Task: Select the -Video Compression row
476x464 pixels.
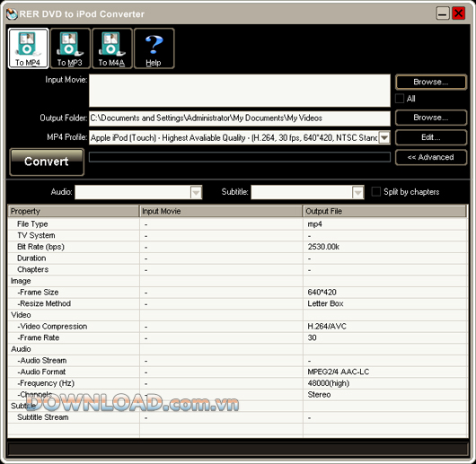Action: pos(237,327)
